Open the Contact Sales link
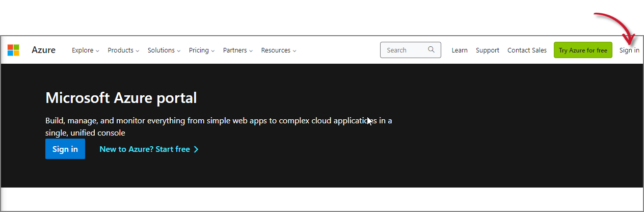Viewport: 644px width, 212px height. (527, 50)
